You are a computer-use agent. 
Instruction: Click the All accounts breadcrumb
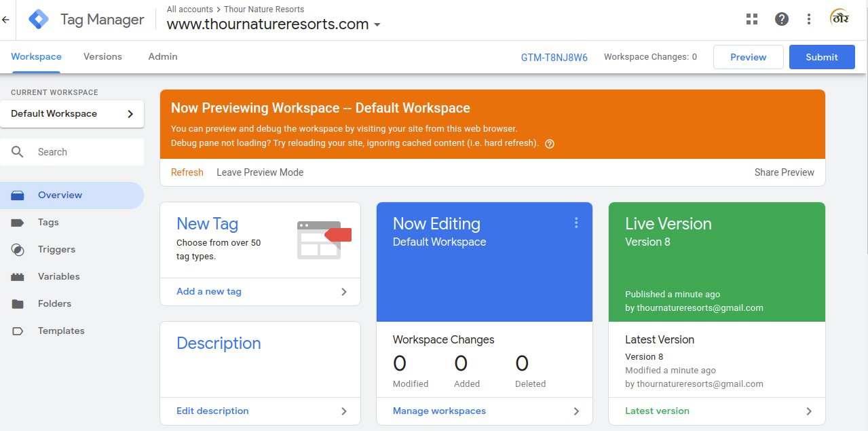point(189,10)
